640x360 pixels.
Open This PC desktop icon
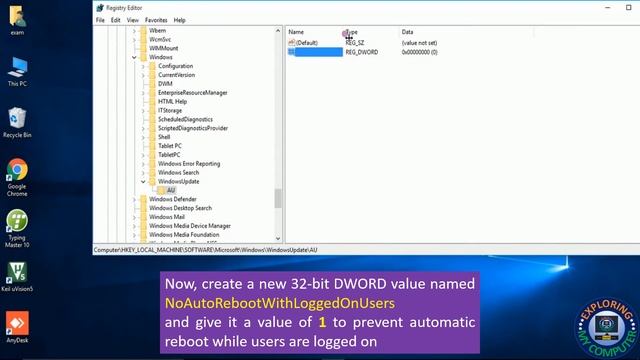click(17, 71)
